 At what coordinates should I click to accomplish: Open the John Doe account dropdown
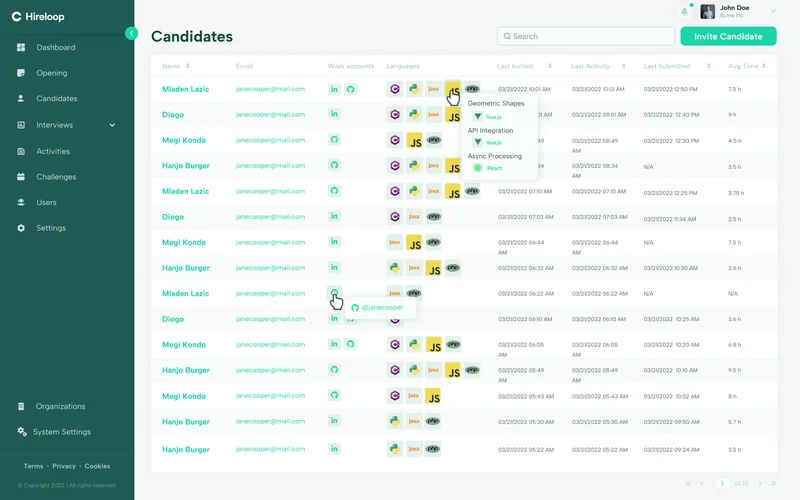click(773, 11)
